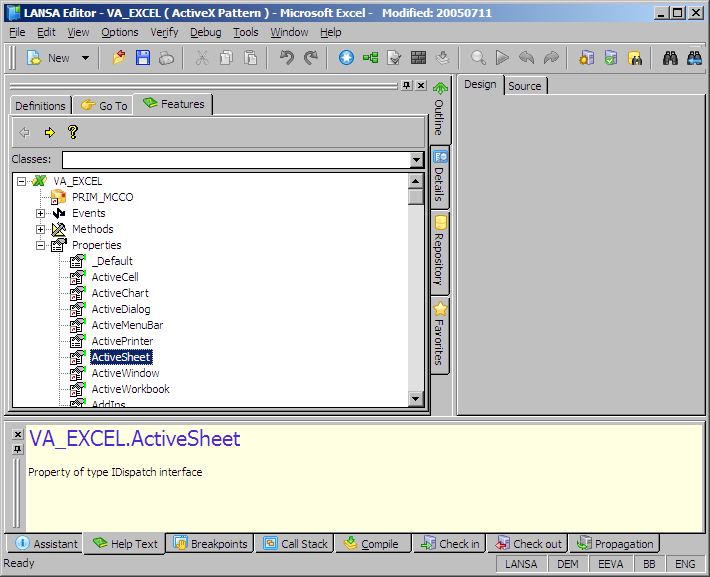Save with the blue floppy disk icon
710x577 pixels.
(143, 58)
